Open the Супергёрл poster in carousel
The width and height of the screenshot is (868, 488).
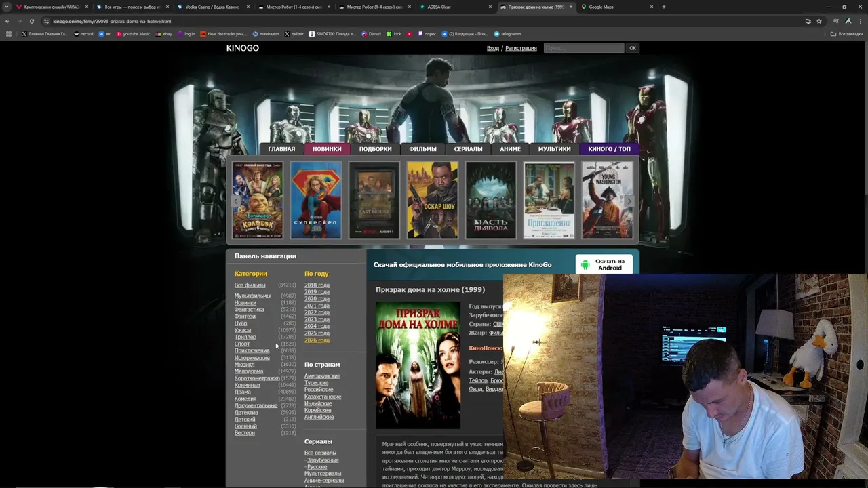tap(316, 200)
